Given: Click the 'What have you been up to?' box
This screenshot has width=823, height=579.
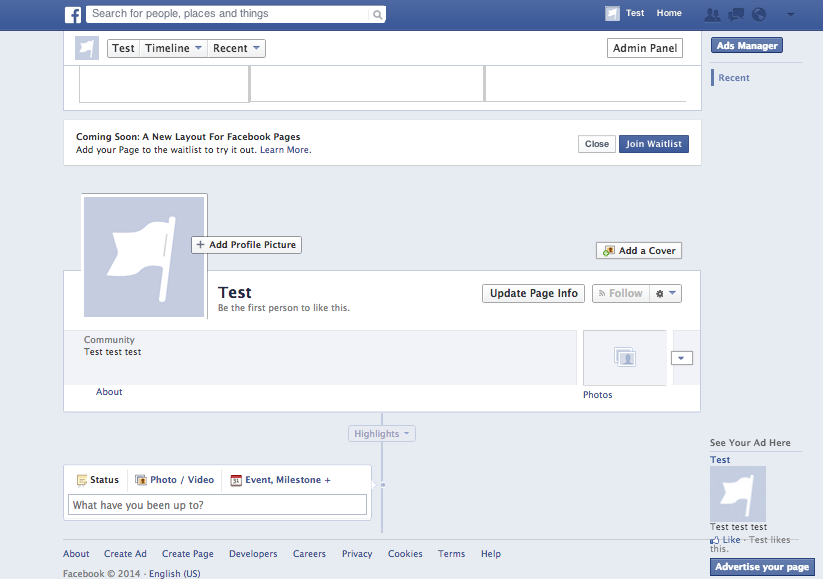Looking at the screenshot, I should point(217,505).
